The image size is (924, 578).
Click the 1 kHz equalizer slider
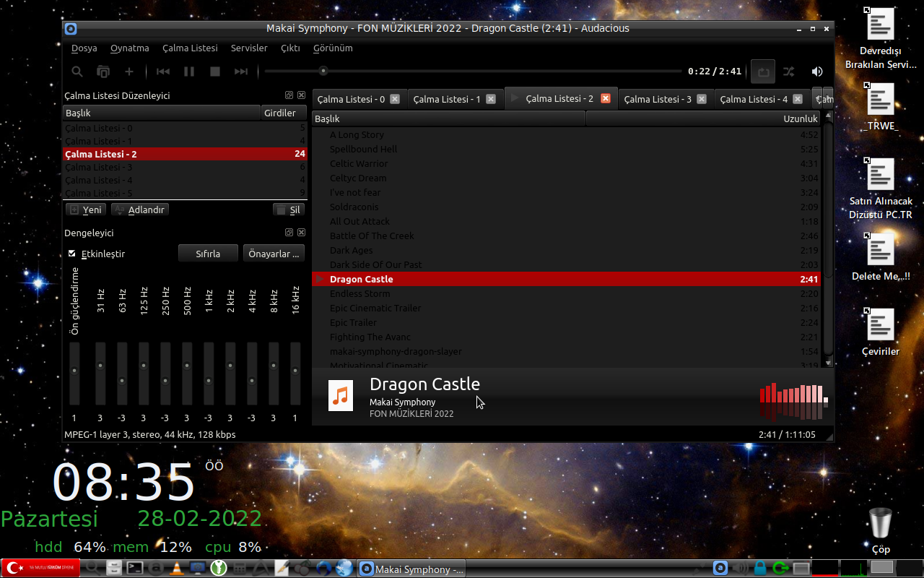click(x=209, y=374)
